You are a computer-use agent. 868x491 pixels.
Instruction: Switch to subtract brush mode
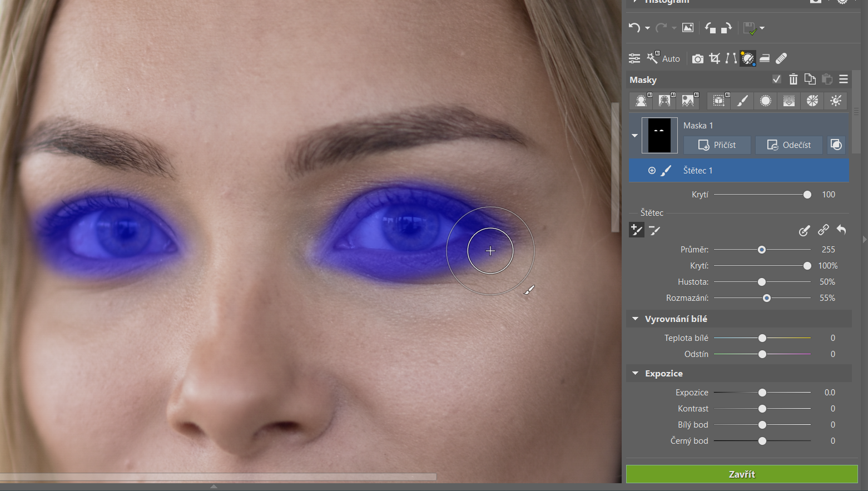click(x=654, y=230)
